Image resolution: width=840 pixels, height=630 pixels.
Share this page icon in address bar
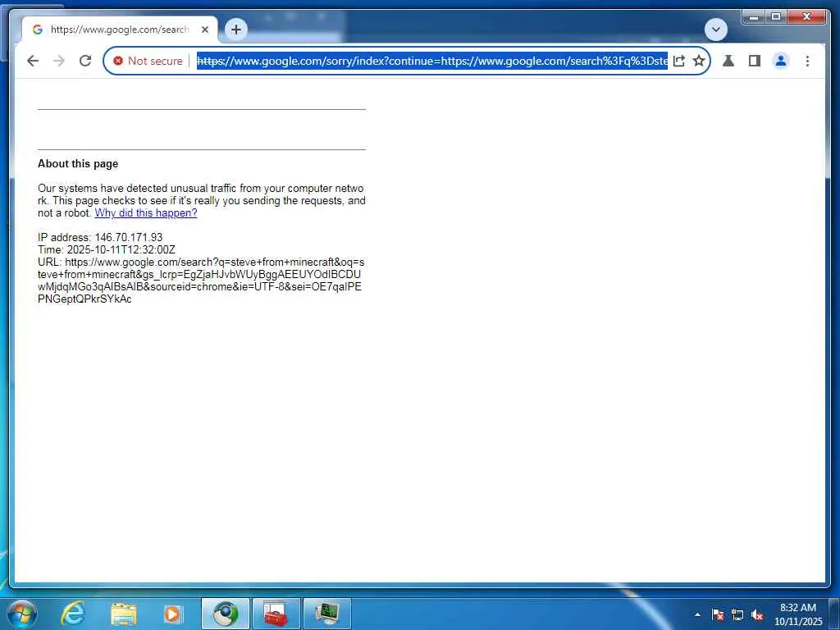pos(678,61)
